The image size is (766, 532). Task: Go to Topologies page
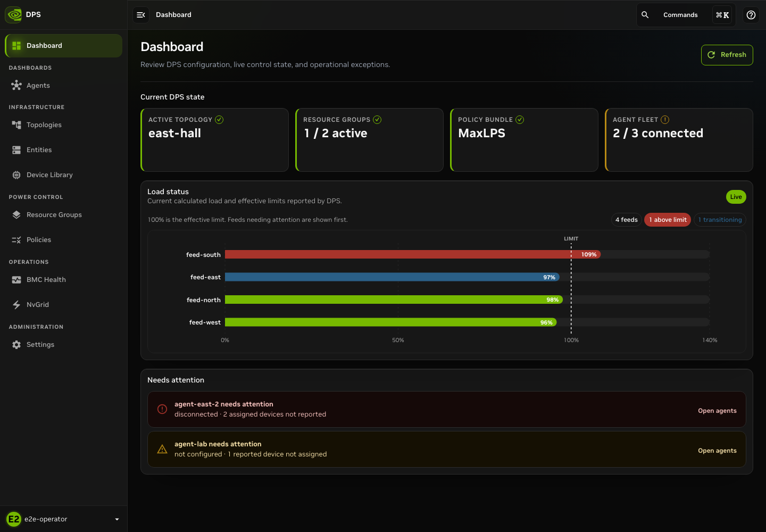click(x=64, y=124)
